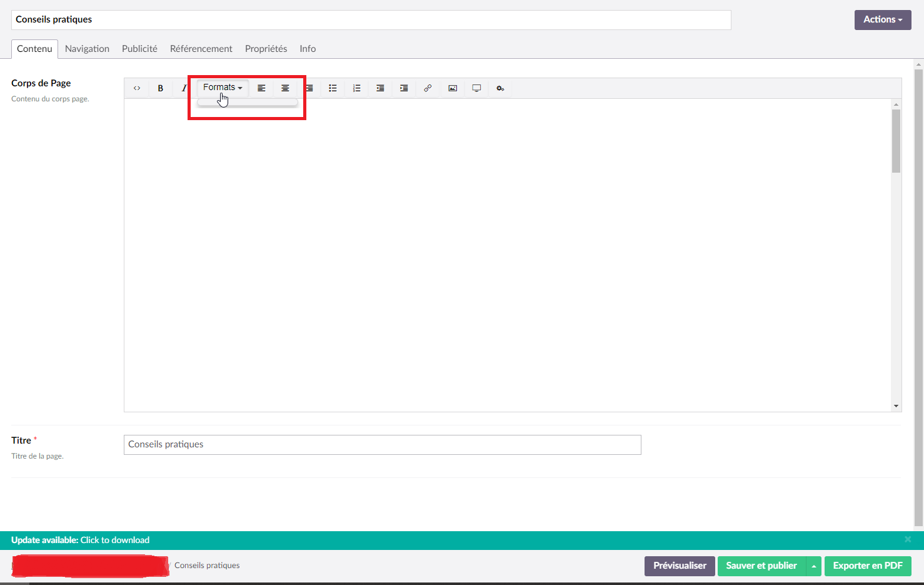Click the Prévisualiser button
This screenshot has width=924, height=585.
click(680, 566)
